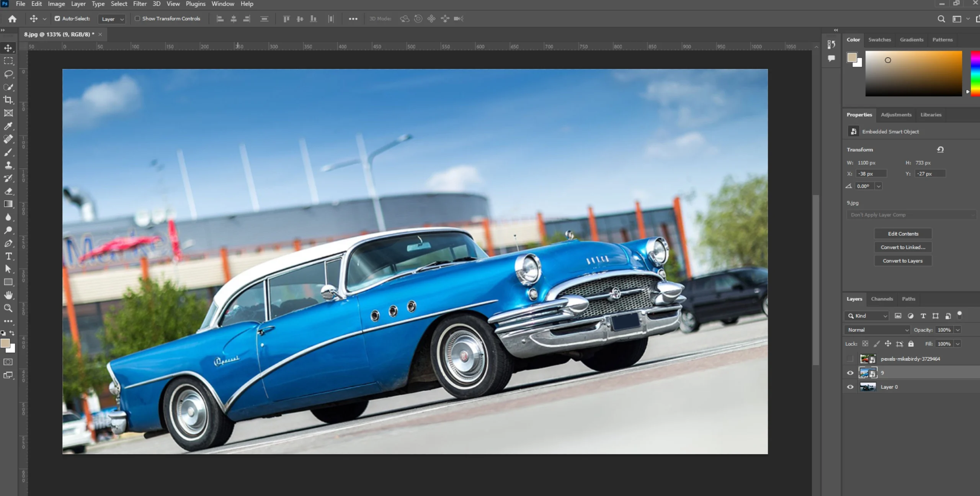Click the hue spectrum slider strip

[975, 74]
